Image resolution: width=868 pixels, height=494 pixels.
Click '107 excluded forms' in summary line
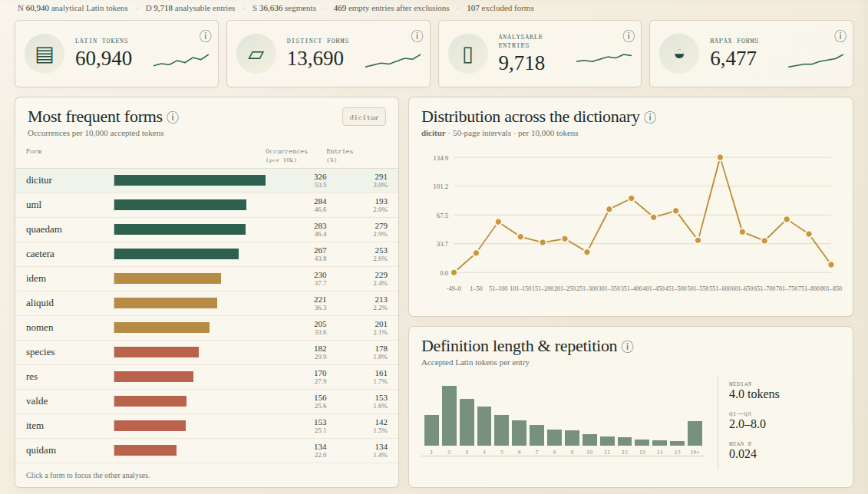pos(500,8)
